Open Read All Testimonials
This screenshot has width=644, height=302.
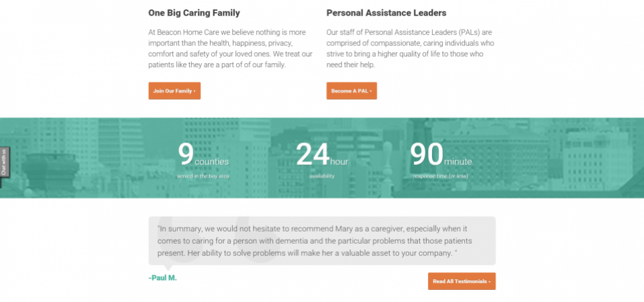[x=462, y=281]
